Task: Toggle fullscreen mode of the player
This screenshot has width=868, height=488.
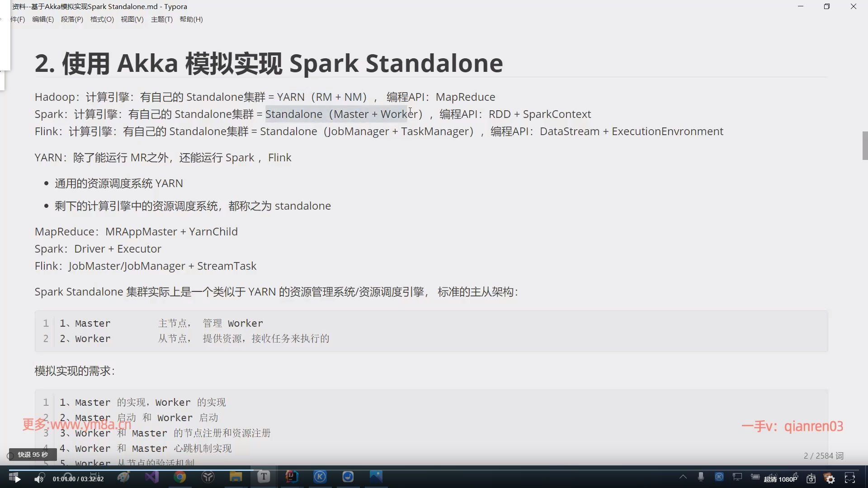Action: pos(850,478)
